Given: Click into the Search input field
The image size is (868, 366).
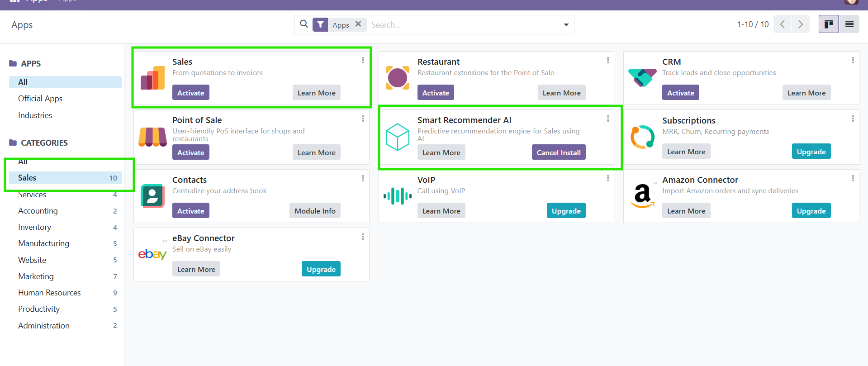Looking at the screenshot, I should 461,25.
